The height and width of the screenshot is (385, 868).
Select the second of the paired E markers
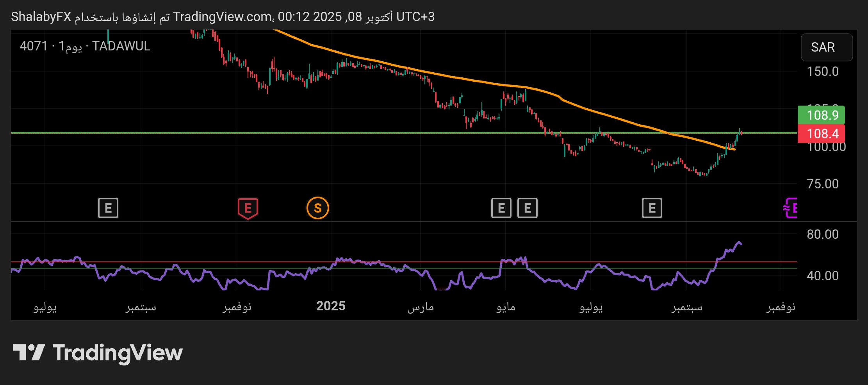tap(527, 208)
